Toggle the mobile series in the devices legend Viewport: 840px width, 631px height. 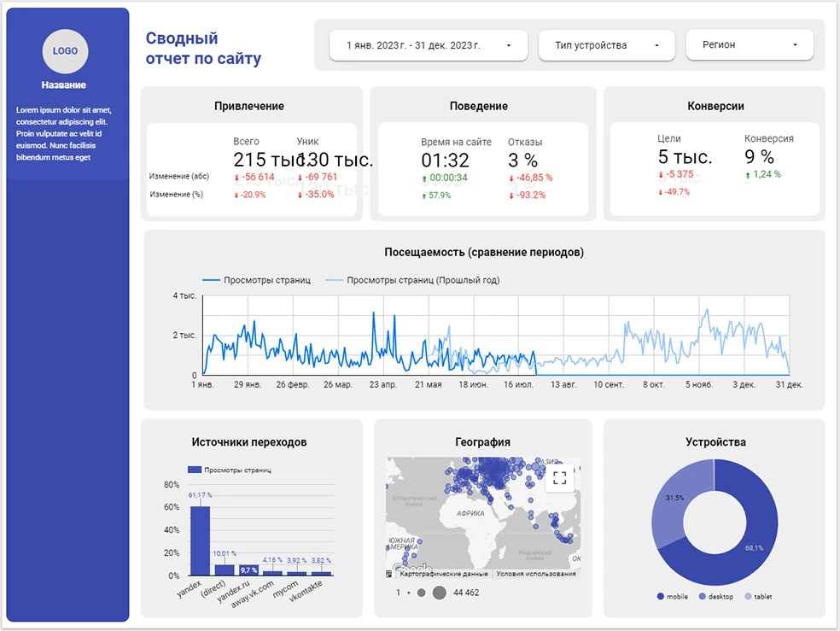coord(662,596)
